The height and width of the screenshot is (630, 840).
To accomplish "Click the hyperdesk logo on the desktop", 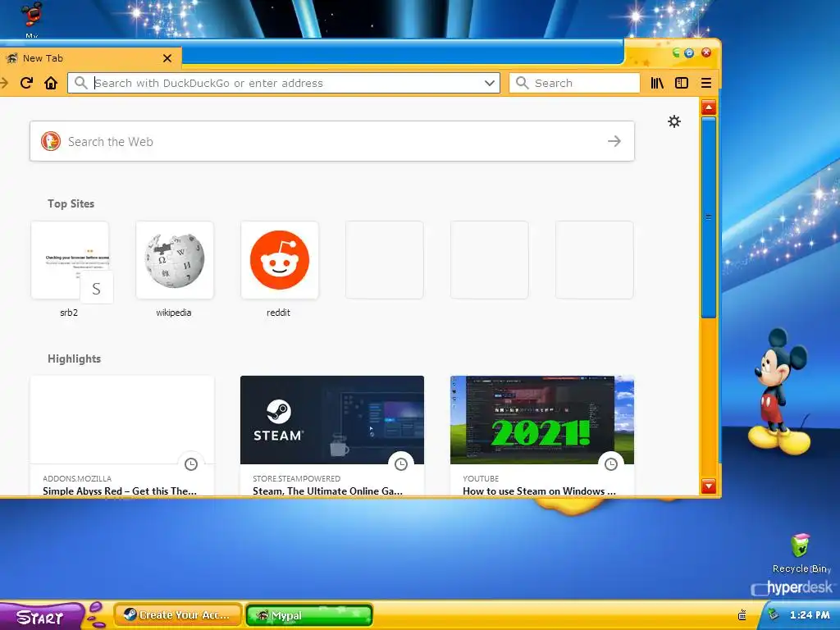I will pos(793,587).
